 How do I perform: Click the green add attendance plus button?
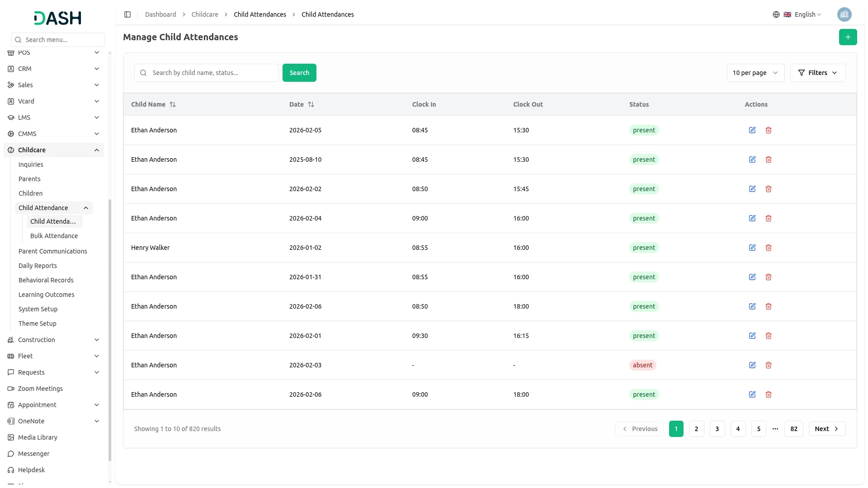(x=848, y=37)
